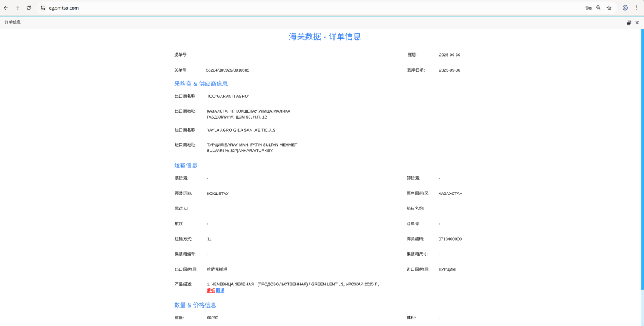Select customs declaration number 55204/300925/0010505
This screenshot has width=644, height=326.
coord(228,70)
